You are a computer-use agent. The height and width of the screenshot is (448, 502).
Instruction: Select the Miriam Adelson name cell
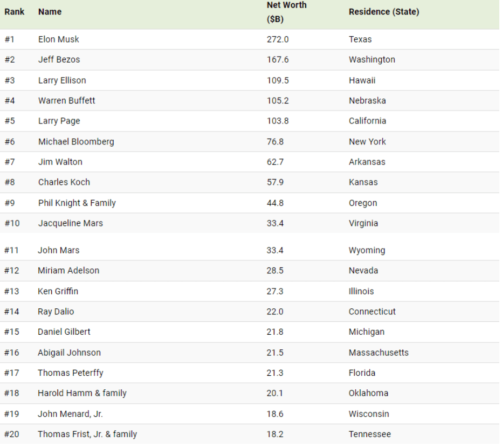tap(68, 271)
